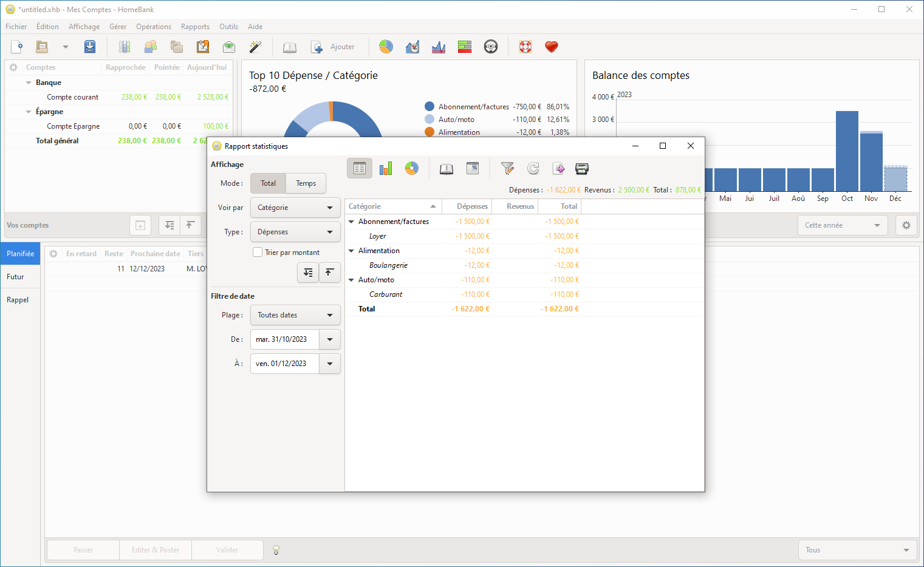Print the statistics report
The image size is (924, 567).
582,169
